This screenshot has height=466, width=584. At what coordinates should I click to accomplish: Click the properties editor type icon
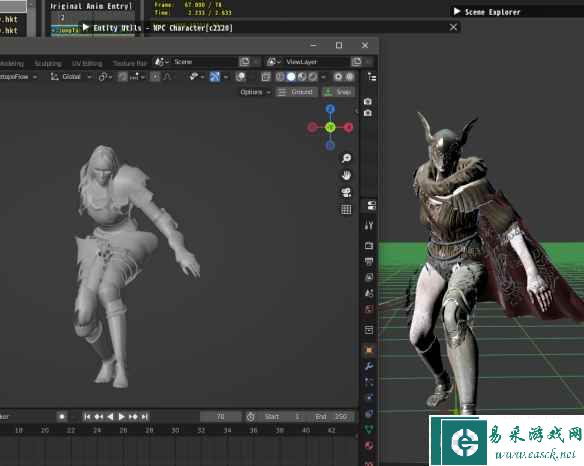[371, 205]
